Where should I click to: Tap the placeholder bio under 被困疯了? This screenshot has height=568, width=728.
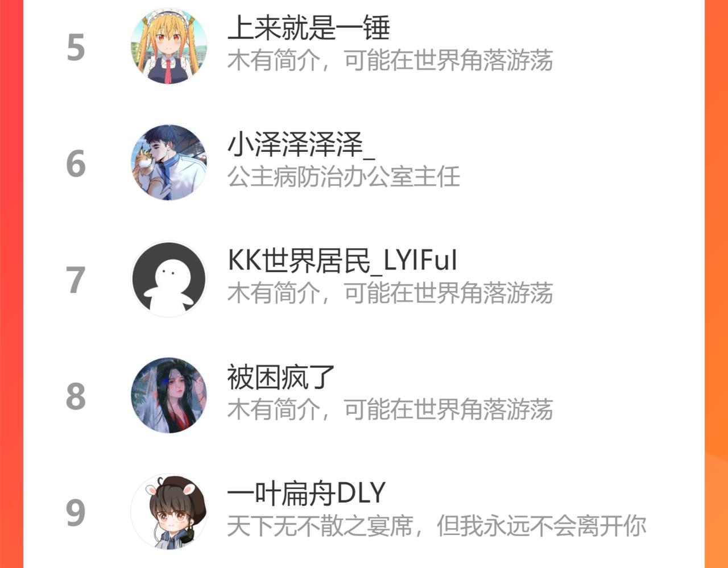pyautogui.click(x=390, y=409)
